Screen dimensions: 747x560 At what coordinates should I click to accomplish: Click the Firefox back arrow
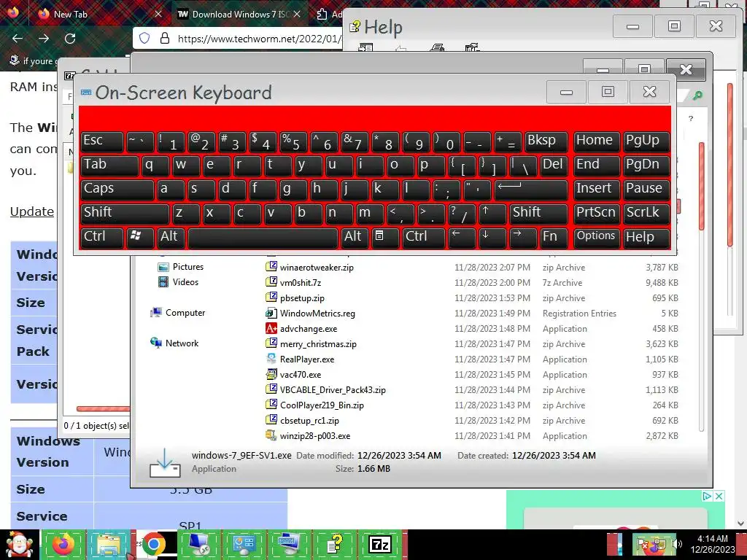coord(18,39)
